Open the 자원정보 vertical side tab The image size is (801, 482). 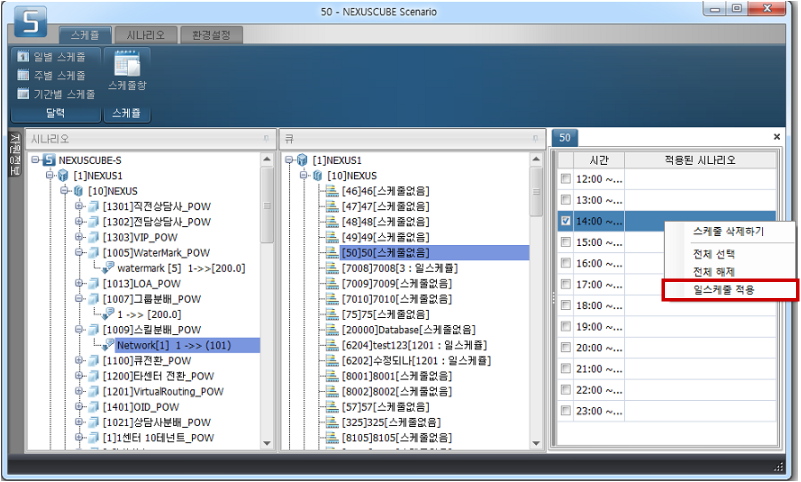(x=15, y=155)
